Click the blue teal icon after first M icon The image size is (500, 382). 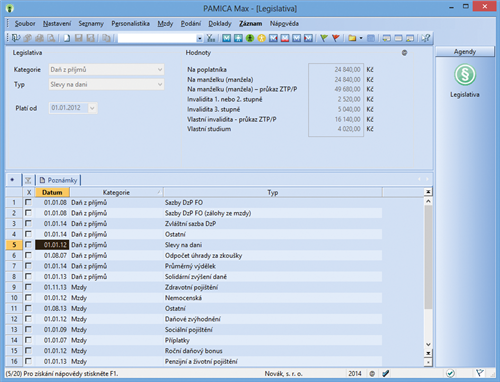click(238, 38)
